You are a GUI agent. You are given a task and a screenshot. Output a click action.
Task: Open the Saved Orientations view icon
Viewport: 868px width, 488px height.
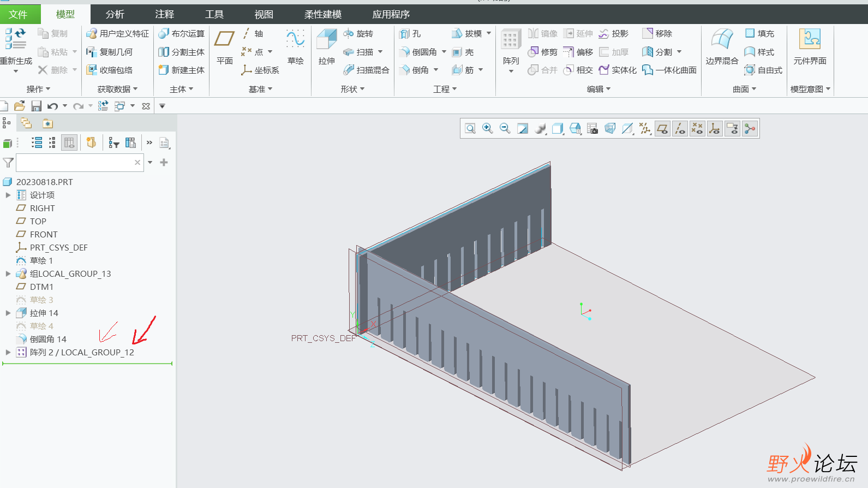[575, 129]
